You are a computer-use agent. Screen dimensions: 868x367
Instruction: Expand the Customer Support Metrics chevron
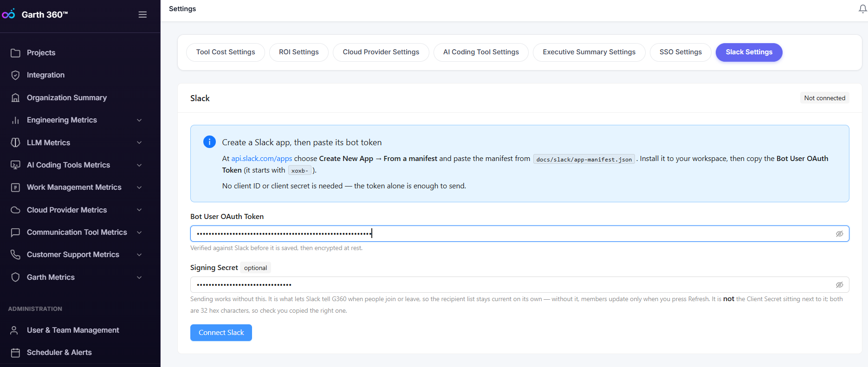pyautogui.click(x=139, y=255)
